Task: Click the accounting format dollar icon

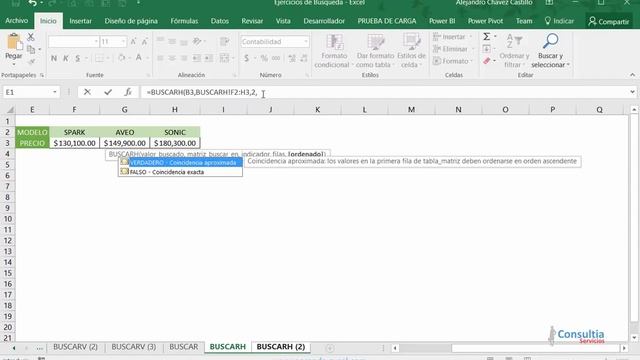Action: (x=247, y=58)
